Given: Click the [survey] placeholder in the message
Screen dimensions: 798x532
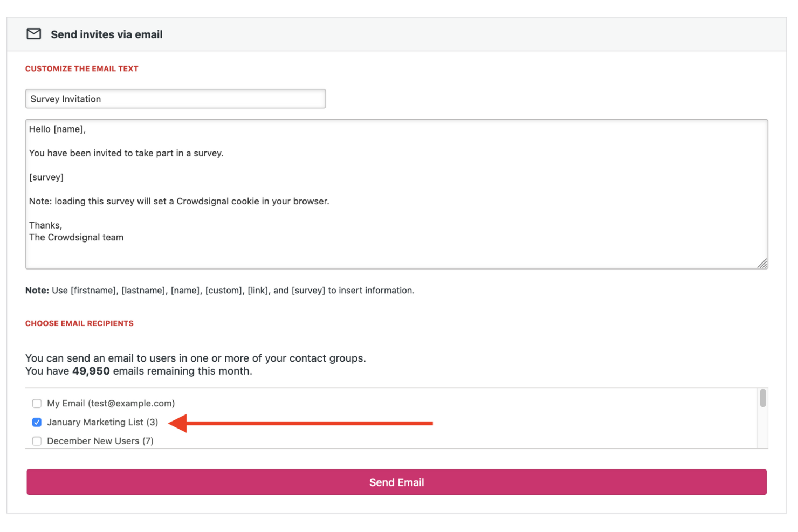Looking at the screenshot, I should [46, 177].
